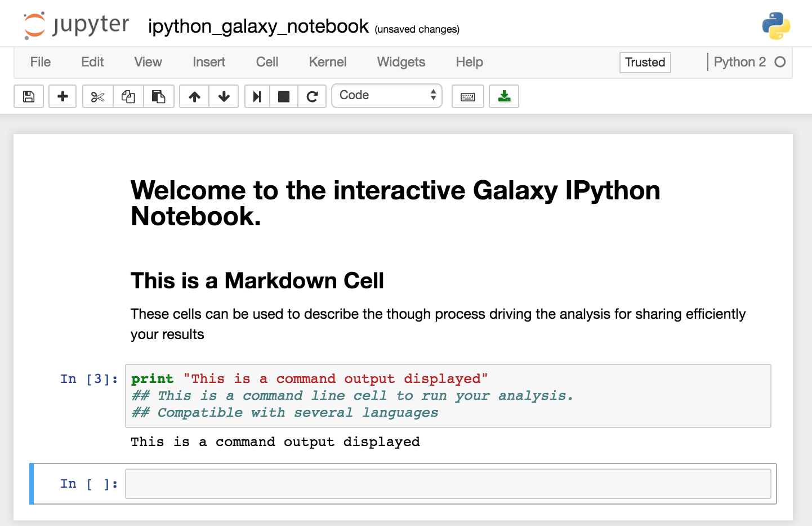Run the current cell

point(257,96)
